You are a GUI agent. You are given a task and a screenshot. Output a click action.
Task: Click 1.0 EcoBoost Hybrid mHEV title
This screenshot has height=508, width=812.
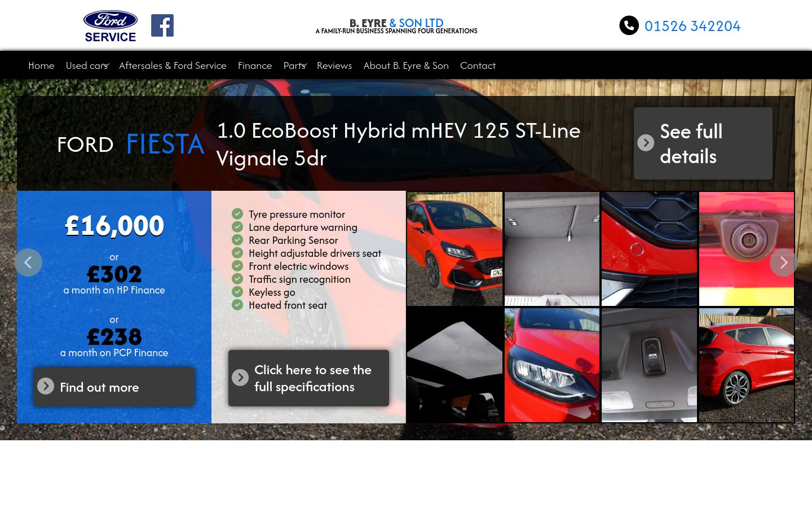coord(399,144)
